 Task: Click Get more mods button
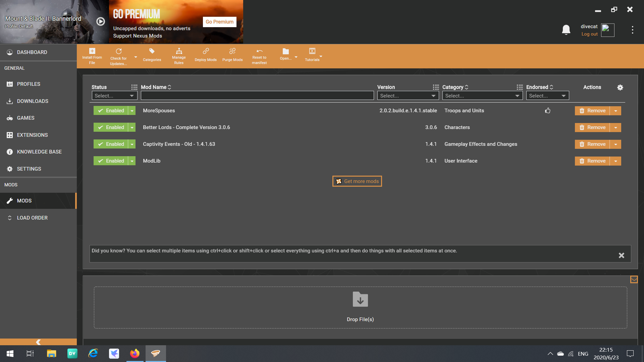click(357, 181)
